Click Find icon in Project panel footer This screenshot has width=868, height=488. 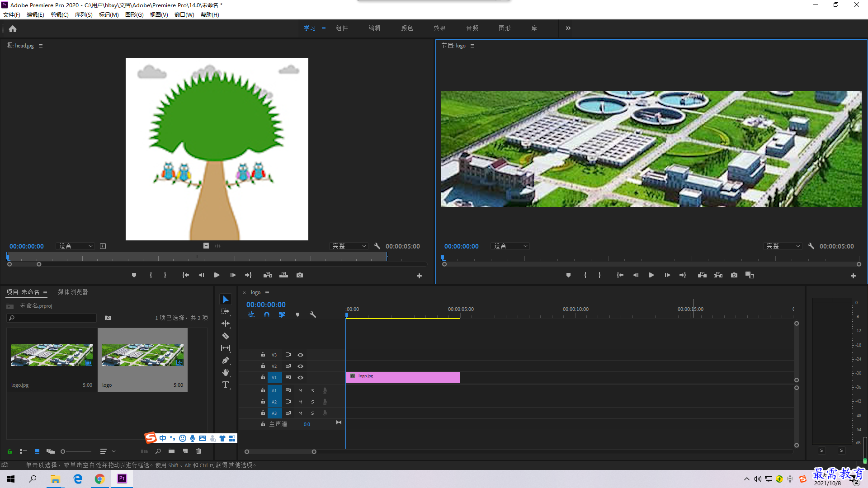pyautogui.click(x=158, y=451)
